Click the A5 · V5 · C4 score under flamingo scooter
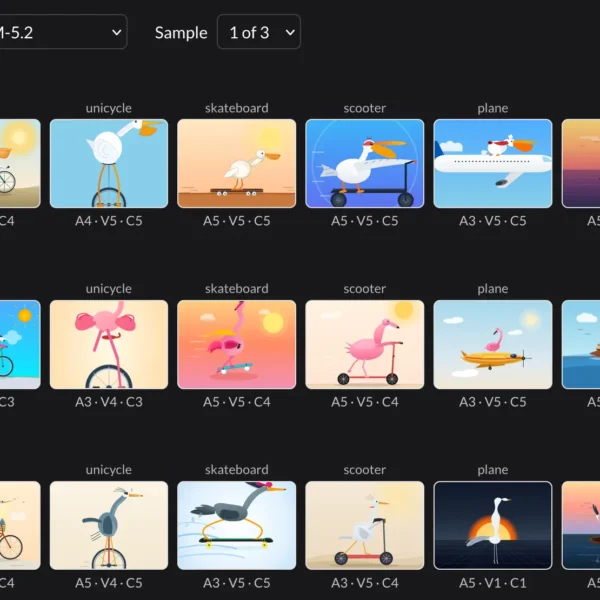This screenshot has width=600, height=600. click(365, 402)
